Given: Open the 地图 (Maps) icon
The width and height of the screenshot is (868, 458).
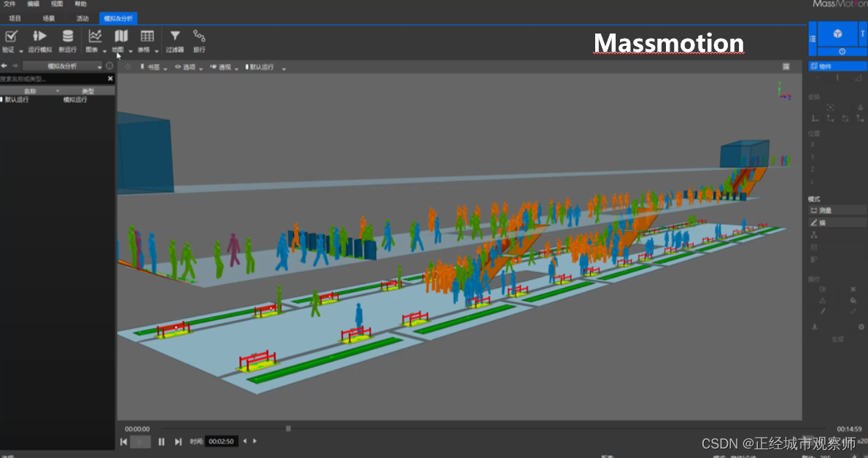Looking at the screenshot, I should 121,36.
